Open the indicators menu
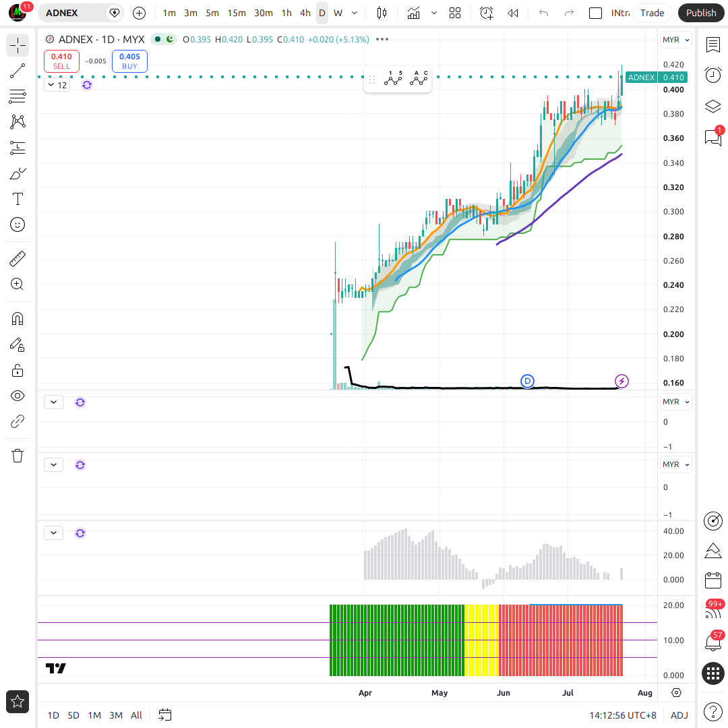 pyautogui.click(x=413, y=13)
